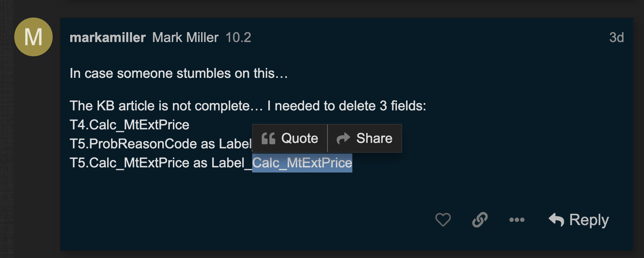
Task: Click the T4.Calc_MtExtPrice line
Action: (x=129, y=125)
